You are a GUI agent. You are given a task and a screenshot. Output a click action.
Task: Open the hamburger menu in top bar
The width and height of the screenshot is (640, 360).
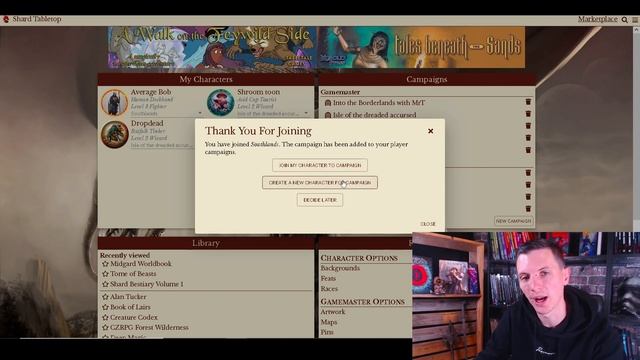point(635,20)
